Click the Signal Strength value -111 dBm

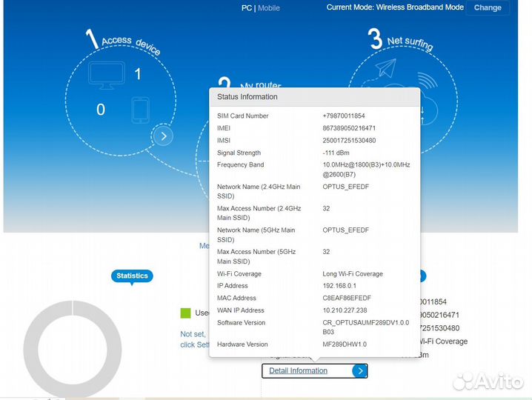pos(336,153)
